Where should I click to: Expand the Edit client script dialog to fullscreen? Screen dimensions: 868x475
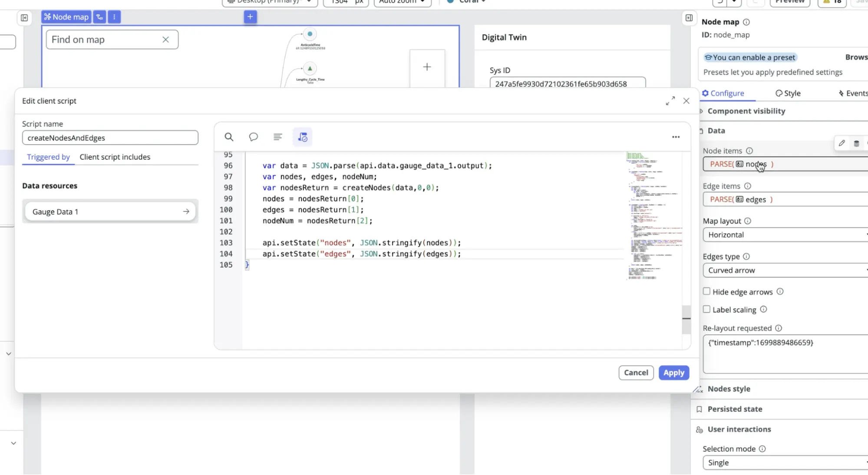[670, 101]
